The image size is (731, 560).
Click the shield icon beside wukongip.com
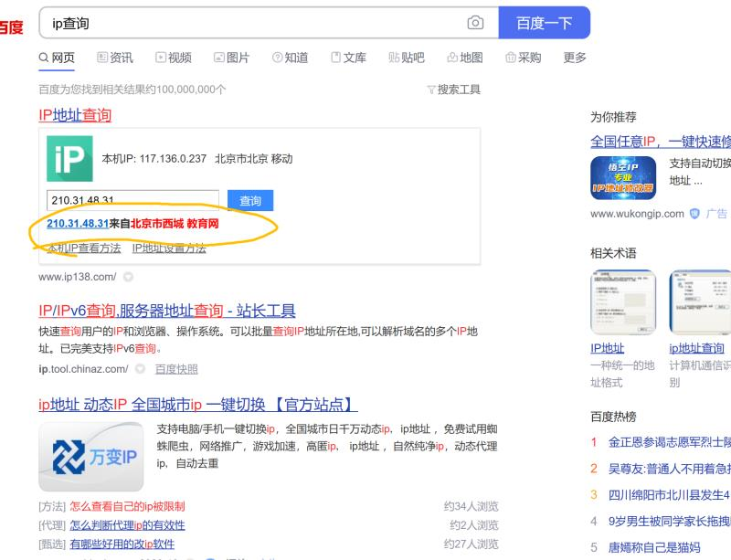[694, 214]
